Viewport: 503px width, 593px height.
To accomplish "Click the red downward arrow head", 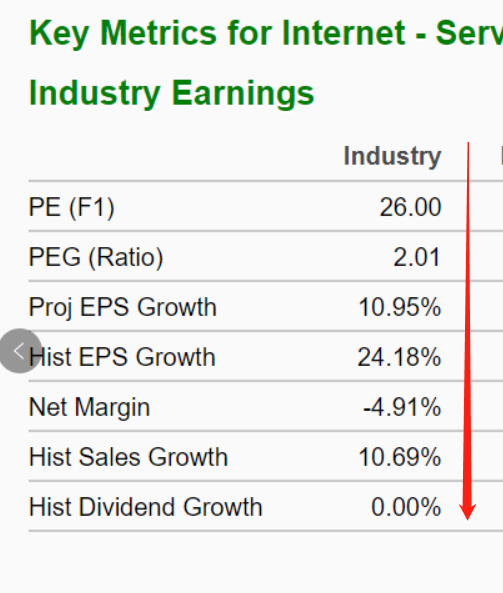I will [467, 512].
